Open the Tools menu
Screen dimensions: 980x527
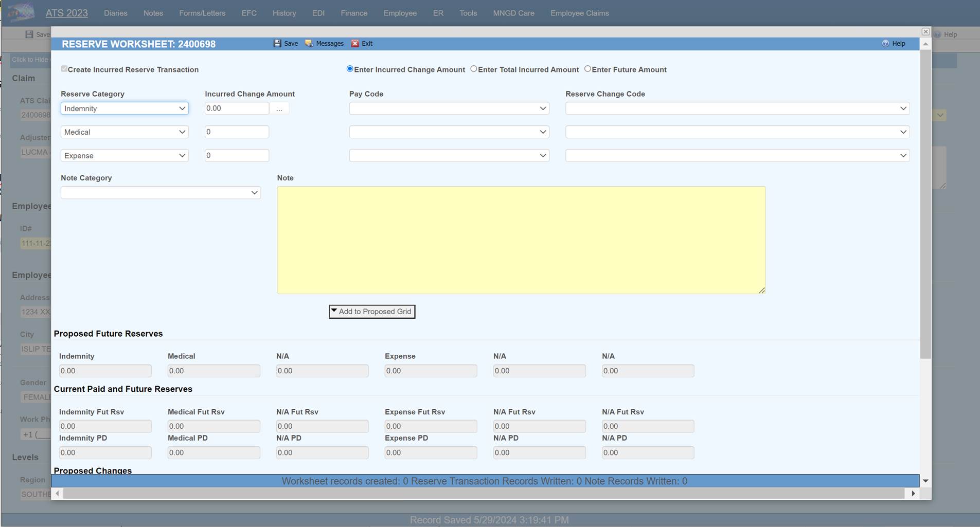468,13
